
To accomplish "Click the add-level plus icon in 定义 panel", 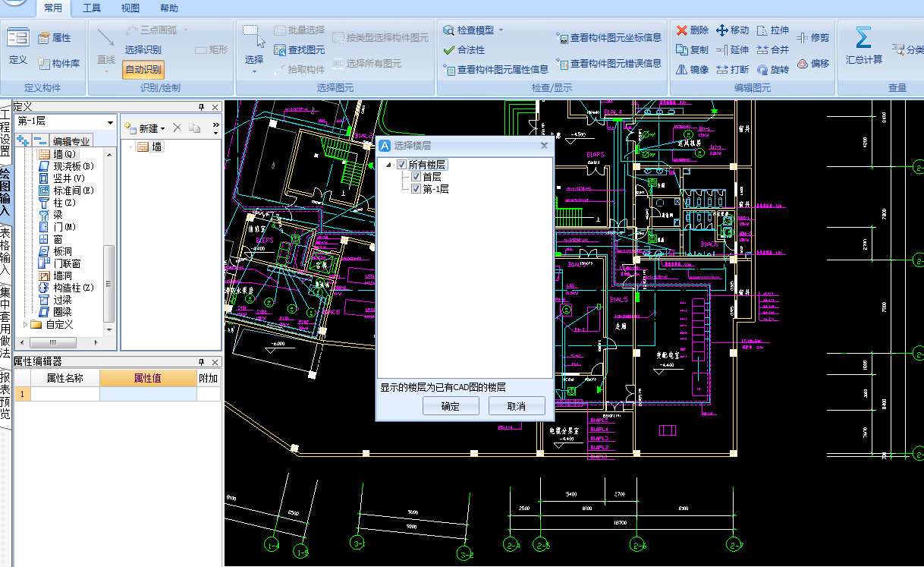I will coord(23,140).
